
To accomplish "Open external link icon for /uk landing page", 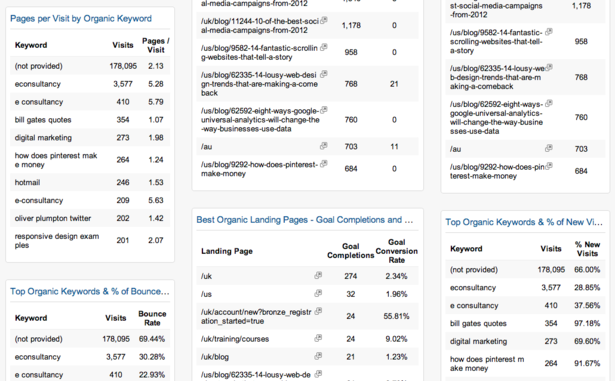I will [x=318, y=275].
